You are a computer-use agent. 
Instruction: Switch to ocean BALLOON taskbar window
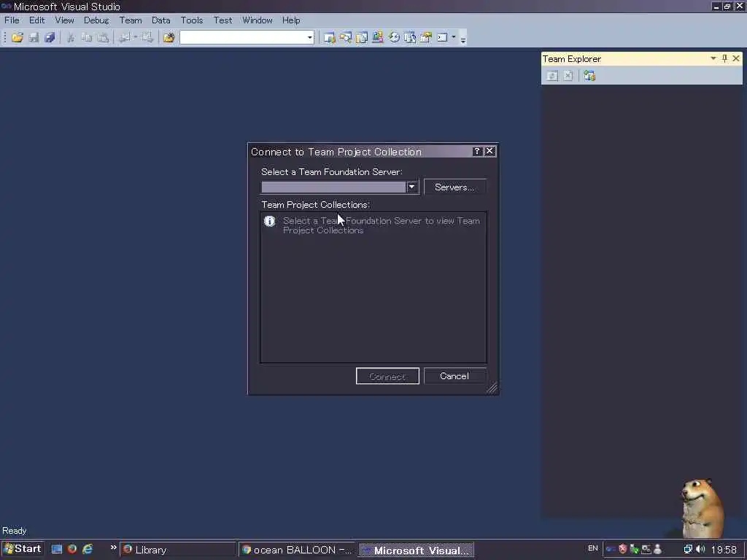click(298, 550)
